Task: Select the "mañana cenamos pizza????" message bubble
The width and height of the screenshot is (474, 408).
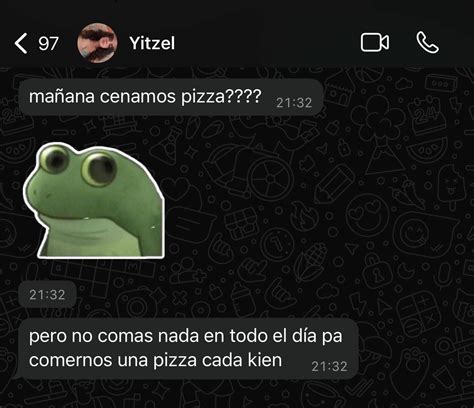Action: pyautogui.click(x=171, y=97)
